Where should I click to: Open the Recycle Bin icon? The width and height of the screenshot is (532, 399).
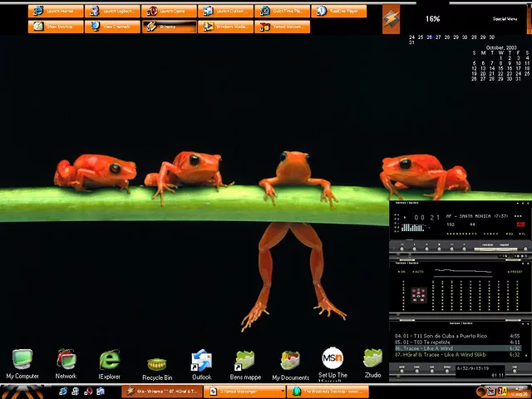click(x=156, y=364)
